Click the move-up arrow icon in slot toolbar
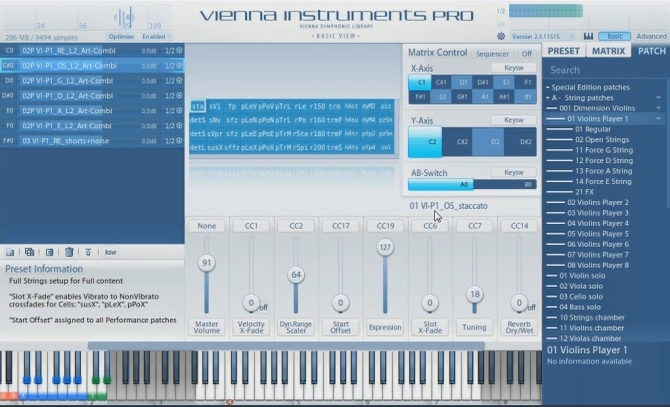 (88, 252)
